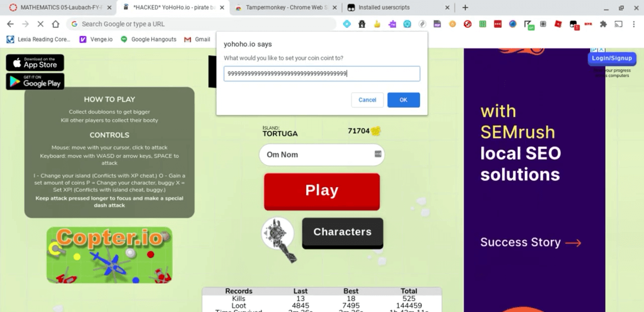Open Lexia Reading Core bookmark
Viewport: 644px width, 312px height.
(x=39, y=39)
